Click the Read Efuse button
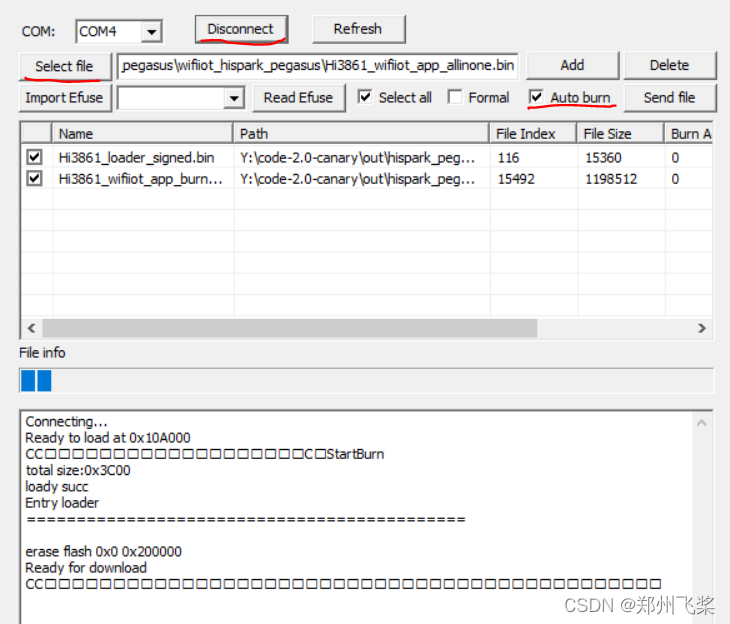This screenshot has width=730, height=624. click(x=298, y=98)
